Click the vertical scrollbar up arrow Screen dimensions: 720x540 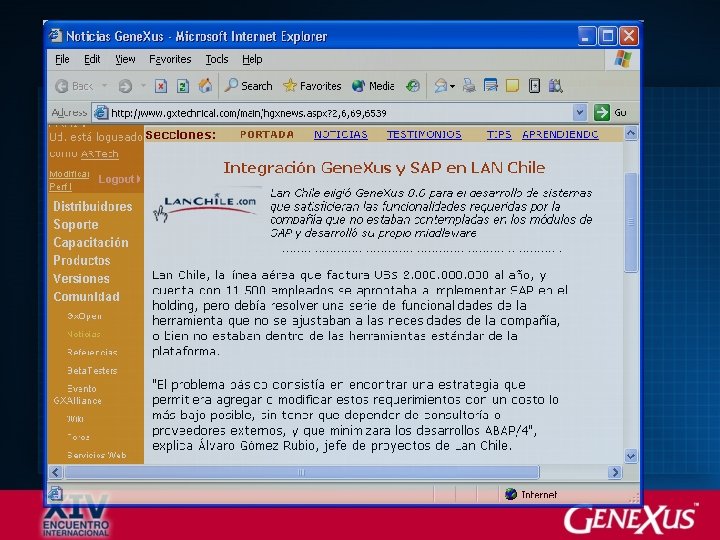631,134
